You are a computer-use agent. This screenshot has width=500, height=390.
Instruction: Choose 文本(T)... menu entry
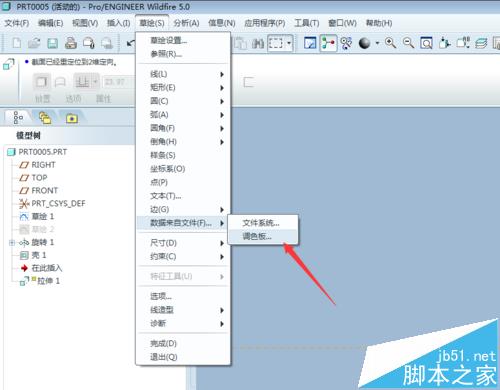(183, 196)
